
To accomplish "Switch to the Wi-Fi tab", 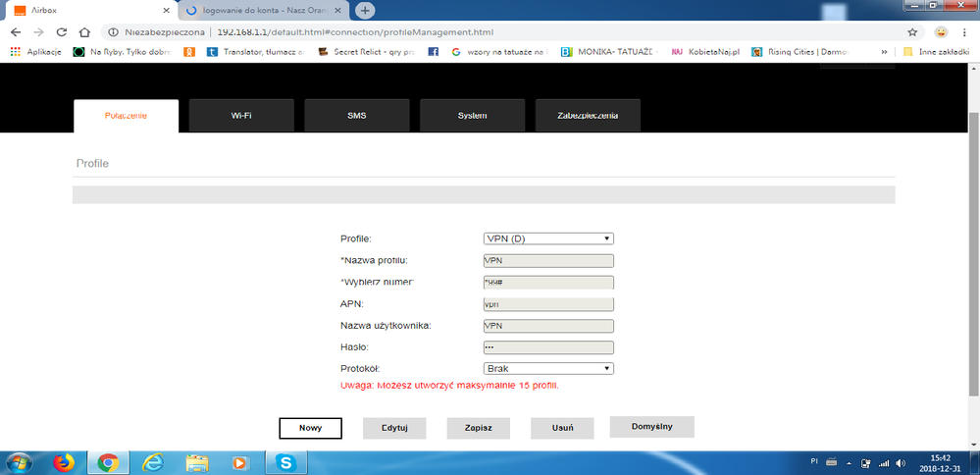I will (x=241, y=116).
